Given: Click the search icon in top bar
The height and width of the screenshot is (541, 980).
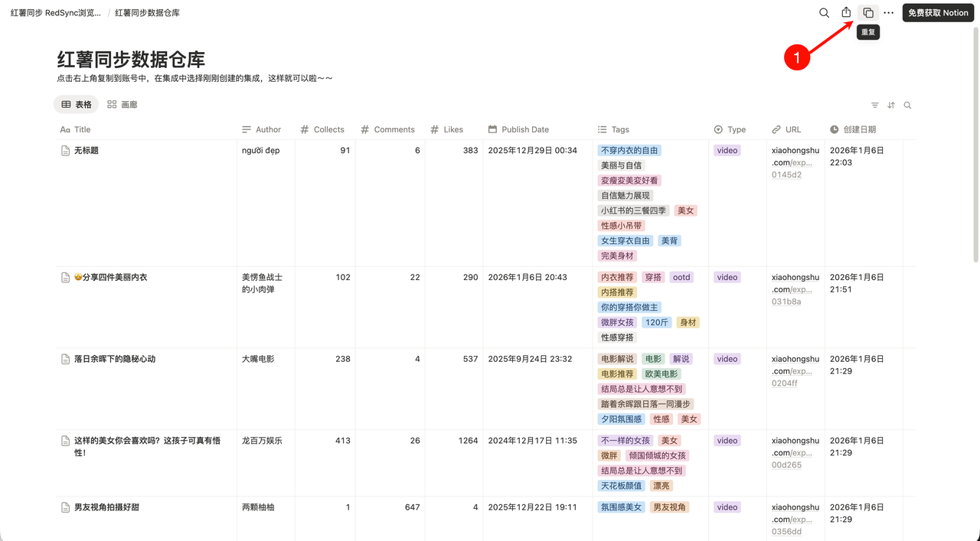Looking at the screenshot, I should pos(824,13).
